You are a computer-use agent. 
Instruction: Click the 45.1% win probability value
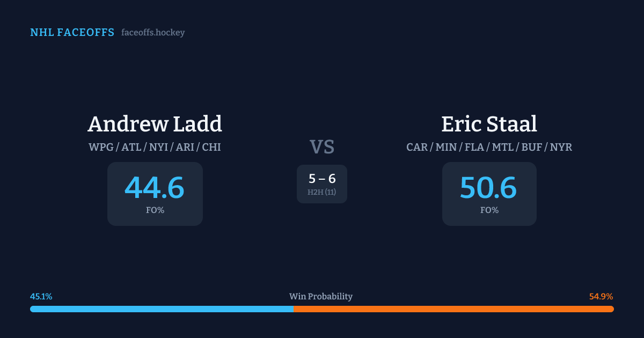click(x=41, y=297)
